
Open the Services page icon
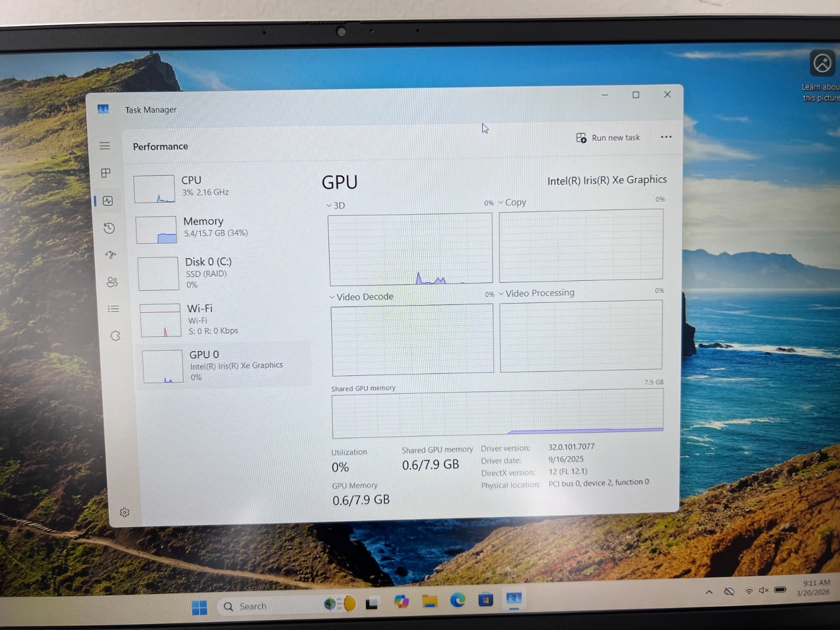pyautogui.click(x=115, y=335)
